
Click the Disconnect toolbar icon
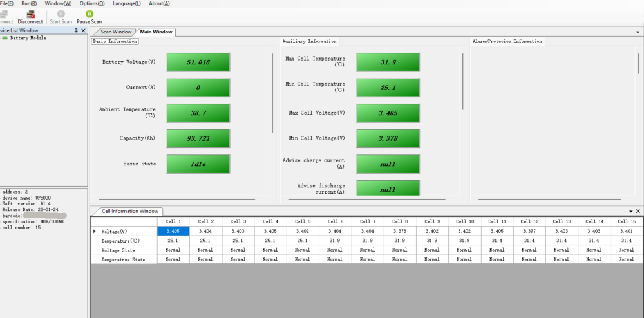tap(30, 14)
